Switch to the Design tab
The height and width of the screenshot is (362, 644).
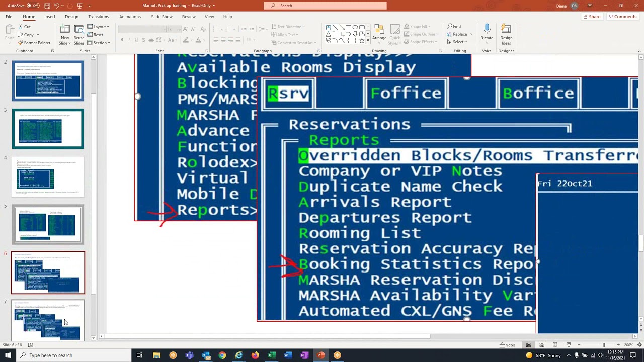[x=71, y=17]
